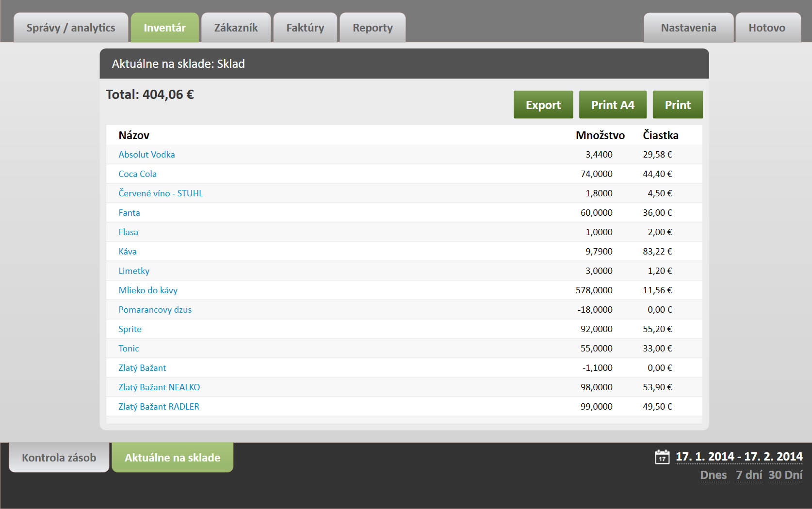The width and height of the screenshot is (812, 509).
Task: Open Zlatý Bažant RADLER item
Action: [x=159, y=407]
